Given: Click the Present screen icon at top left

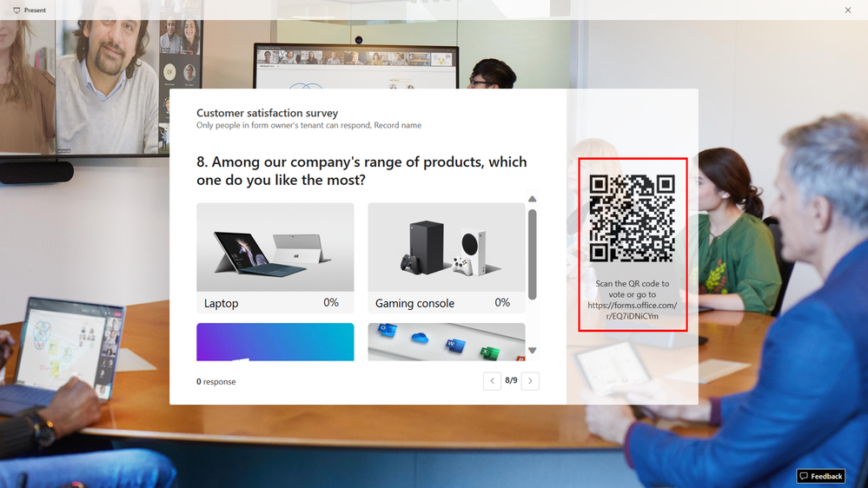Looking at the screenshot, I should (x=17, y=10).
